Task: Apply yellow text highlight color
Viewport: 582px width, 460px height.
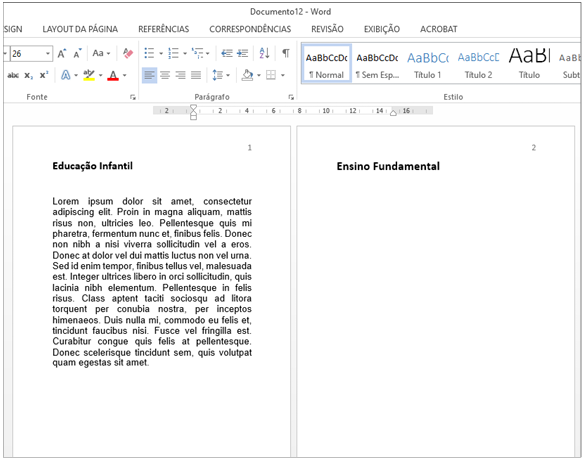Action: pyautogui.click(x=89, y=75)
